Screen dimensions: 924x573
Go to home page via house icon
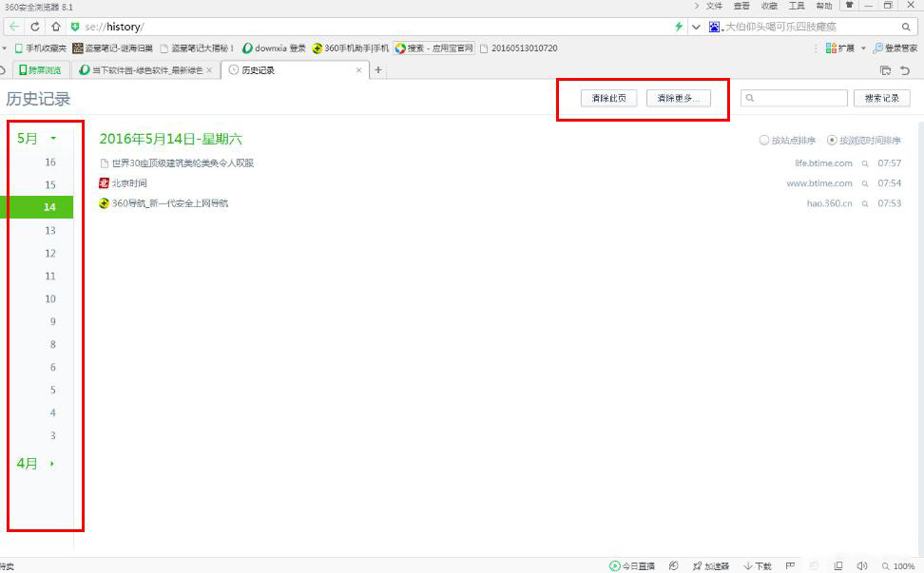pos(55,27)
